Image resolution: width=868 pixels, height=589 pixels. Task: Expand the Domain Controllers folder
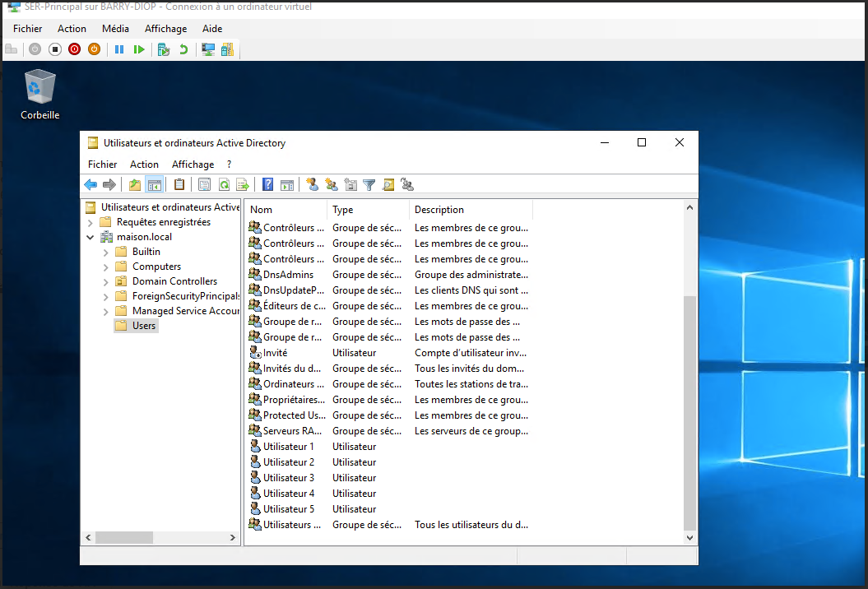tap(106, 282)
